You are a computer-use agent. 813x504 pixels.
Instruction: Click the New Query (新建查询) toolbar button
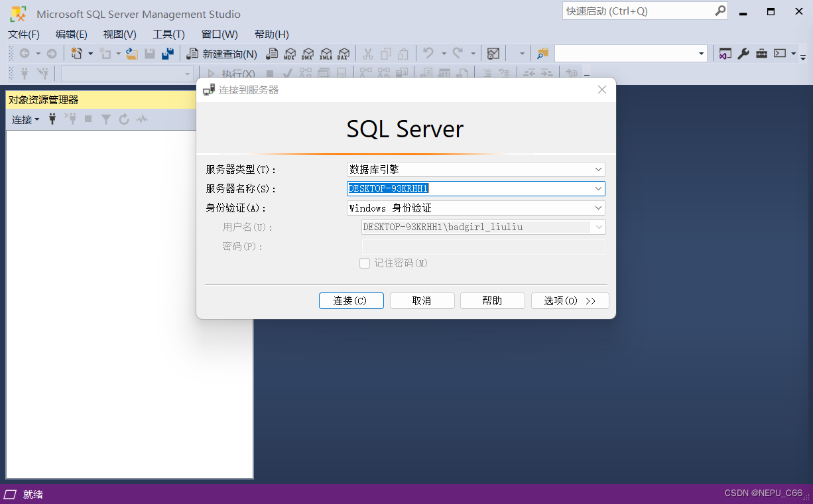click(x=222, y=54)
